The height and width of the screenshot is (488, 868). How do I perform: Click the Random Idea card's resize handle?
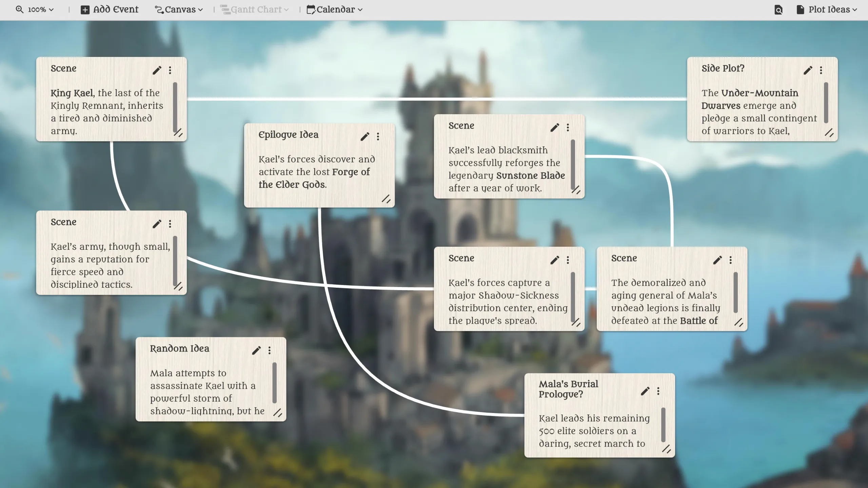[278, 413]
